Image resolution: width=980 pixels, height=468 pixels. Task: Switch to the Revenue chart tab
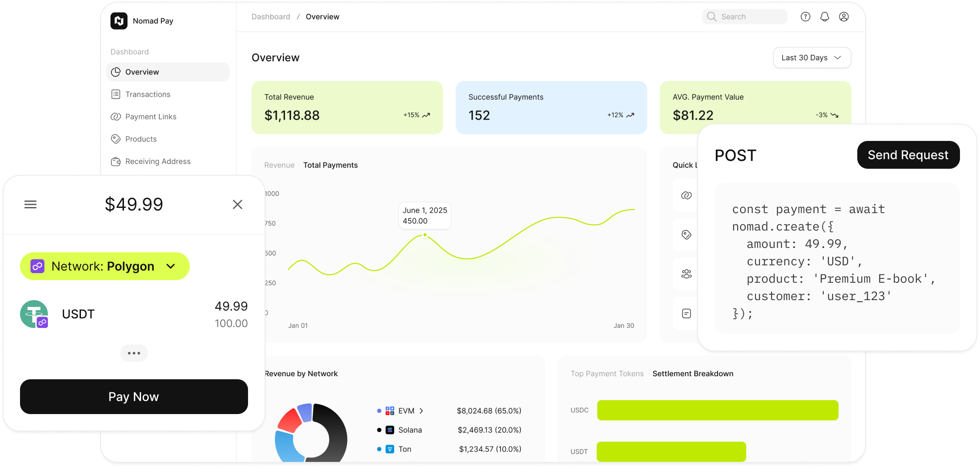pos(279,165)
